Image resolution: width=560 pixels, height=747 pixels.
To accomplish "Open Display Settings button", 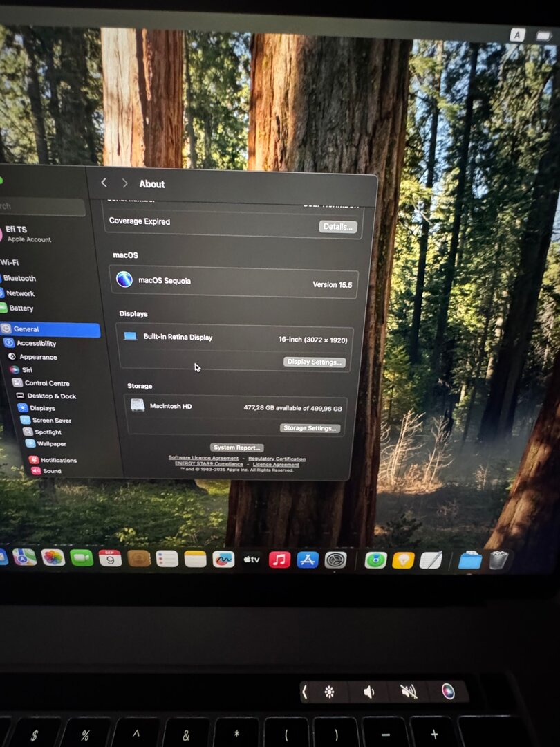I will coord(315,362).
